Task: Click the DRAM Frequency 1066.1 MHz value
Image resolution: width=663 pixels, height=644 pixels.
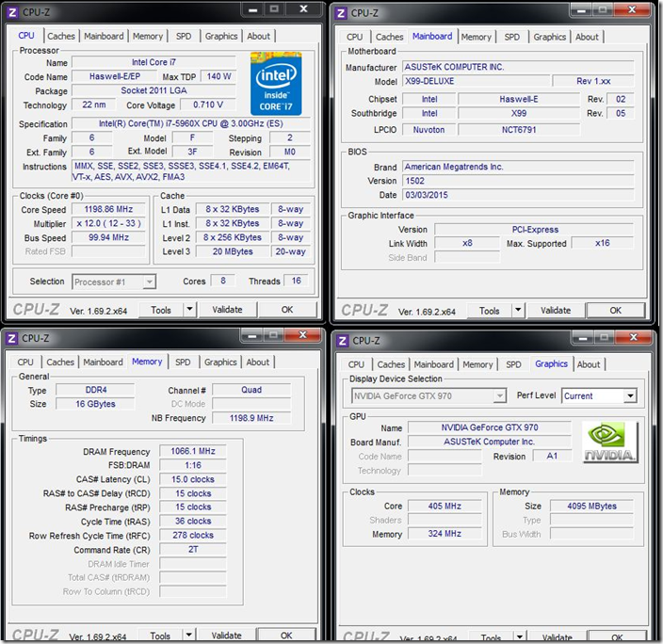Action: coord(193,451)
